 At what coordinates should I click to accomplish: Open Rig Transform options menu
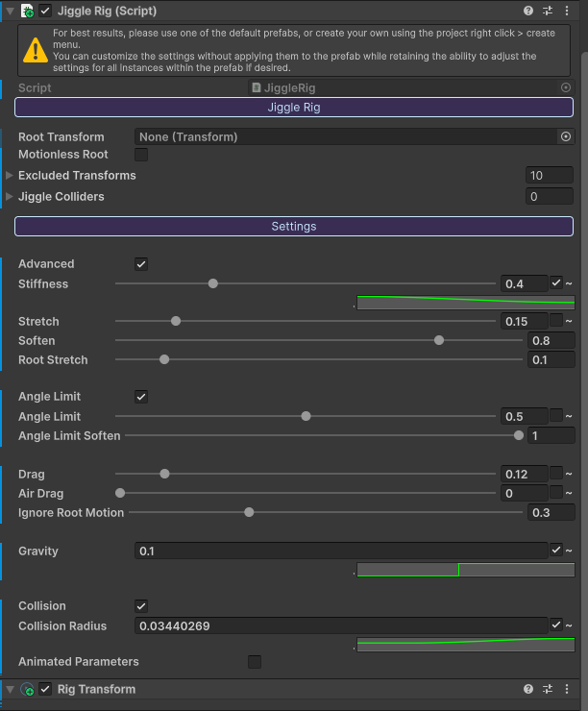(567, 689)
